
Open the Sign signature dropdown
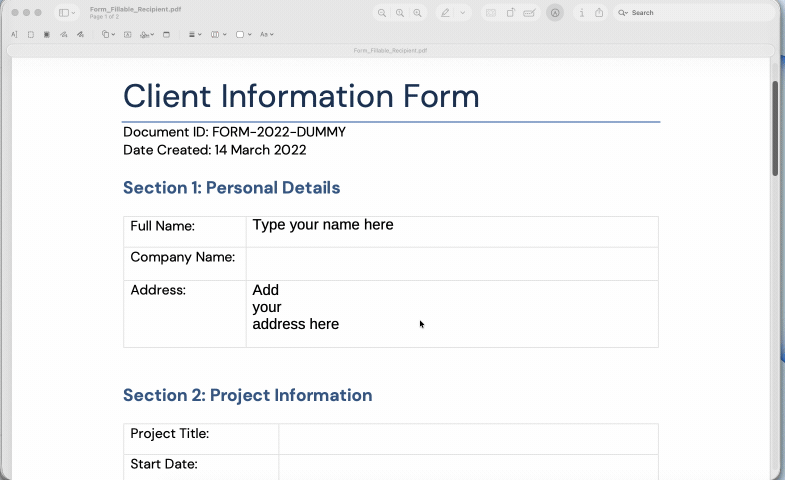click(x=147, y=35)
